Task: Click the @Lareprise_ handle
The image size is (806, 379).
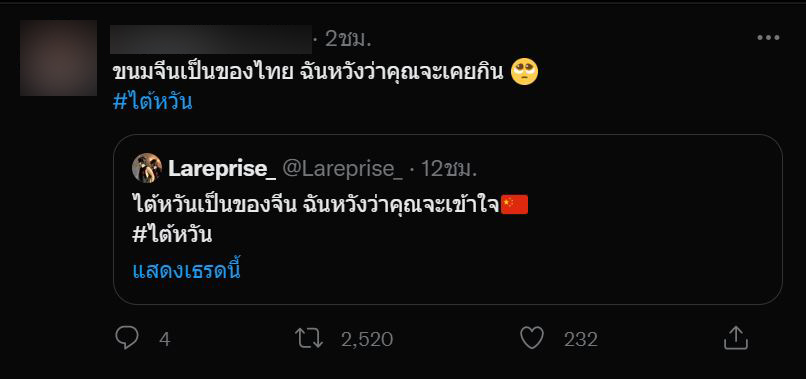Action: pos(343,169)
